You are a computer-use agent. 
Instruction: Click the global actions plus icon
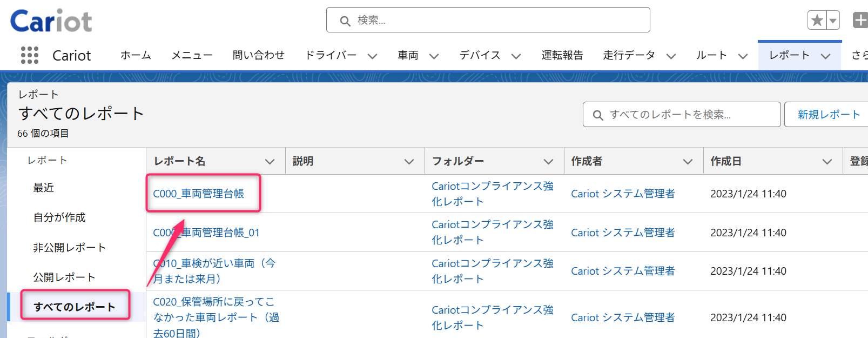pyautogui.click(x=860, y=21)
